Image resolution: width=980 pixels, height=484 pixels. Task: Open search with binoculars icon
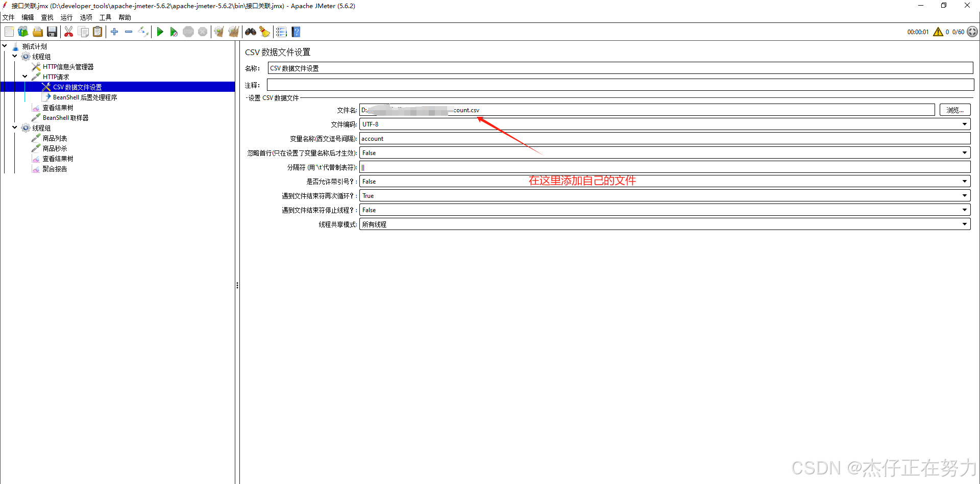click(251, 32)
